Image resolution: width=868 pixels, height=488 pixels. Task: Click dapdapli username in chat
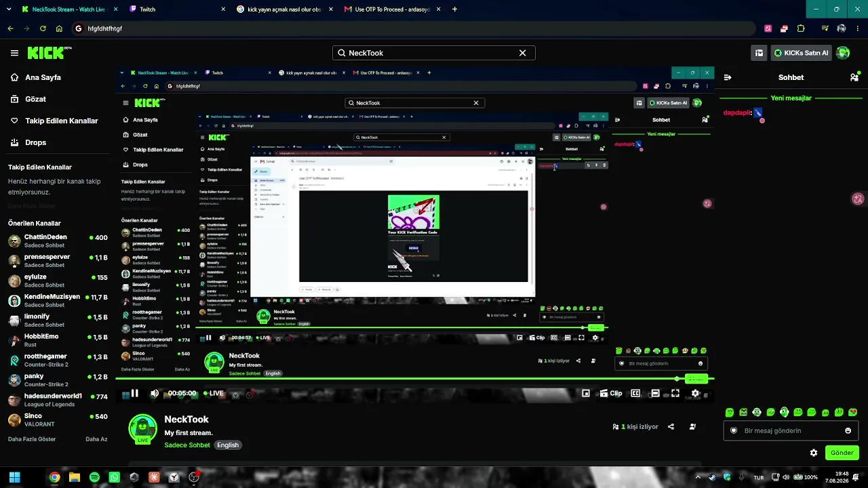pyautogui.click(x=737, y=113)
